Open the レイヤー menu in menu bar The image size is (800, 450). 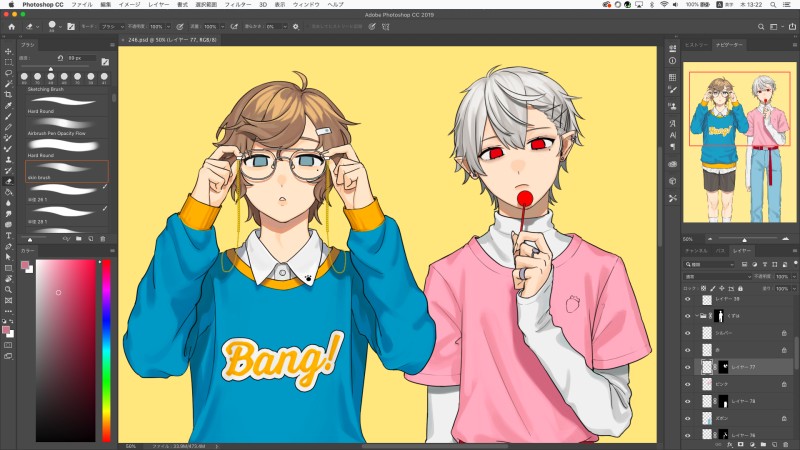point(159,5)
